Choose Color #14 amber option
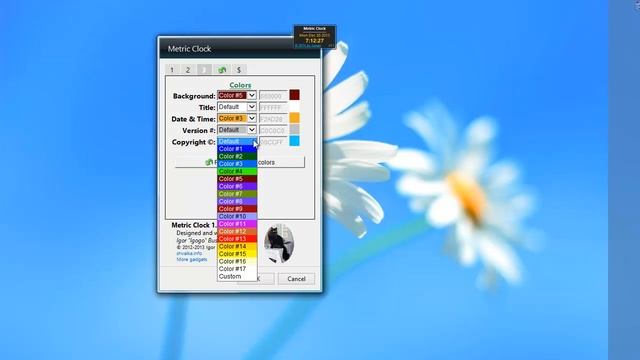This screenshot has height=360, width=640. [x=237, y=246]
